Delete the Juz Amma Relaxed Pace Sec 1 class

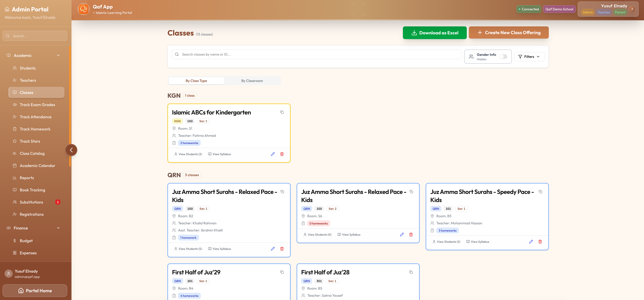click(282, 249)
